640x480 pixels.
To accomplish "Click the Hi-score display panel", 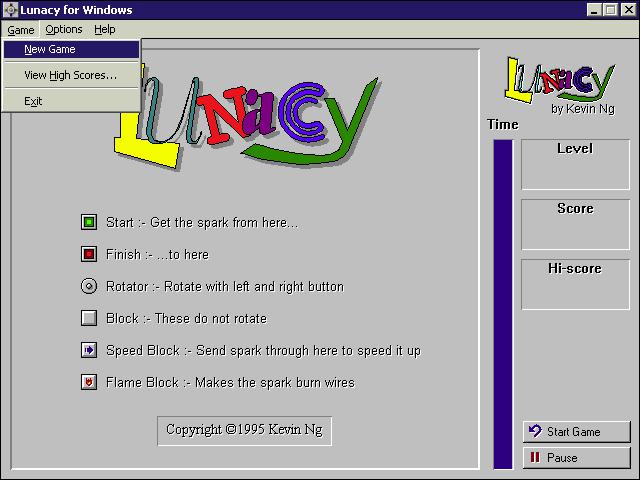I will point(575,284).
